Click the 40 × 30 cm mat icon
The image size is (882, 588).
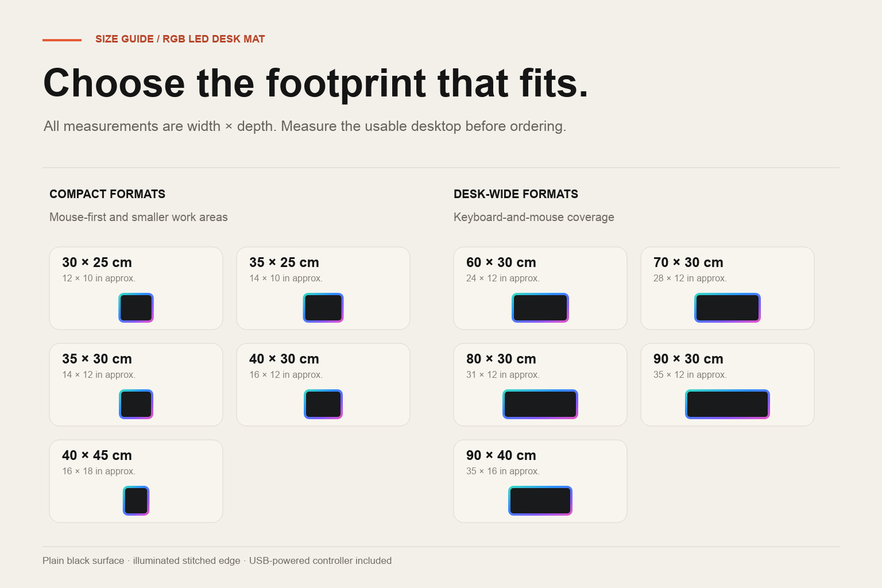click(x=323, y=404)
